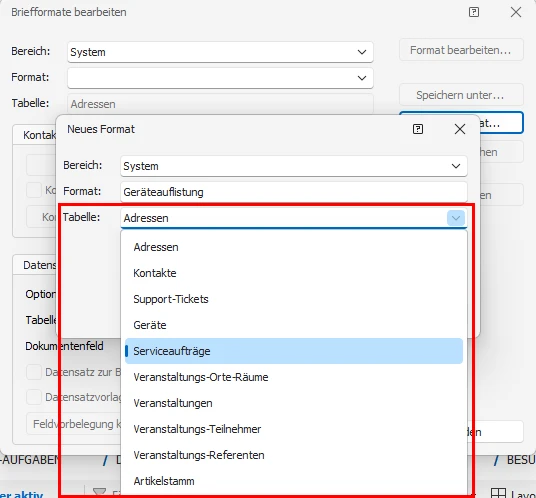Expand the Bereich dropdown in Neues Format
Screen dimensions: 536x498
click(x=456, y=166)
